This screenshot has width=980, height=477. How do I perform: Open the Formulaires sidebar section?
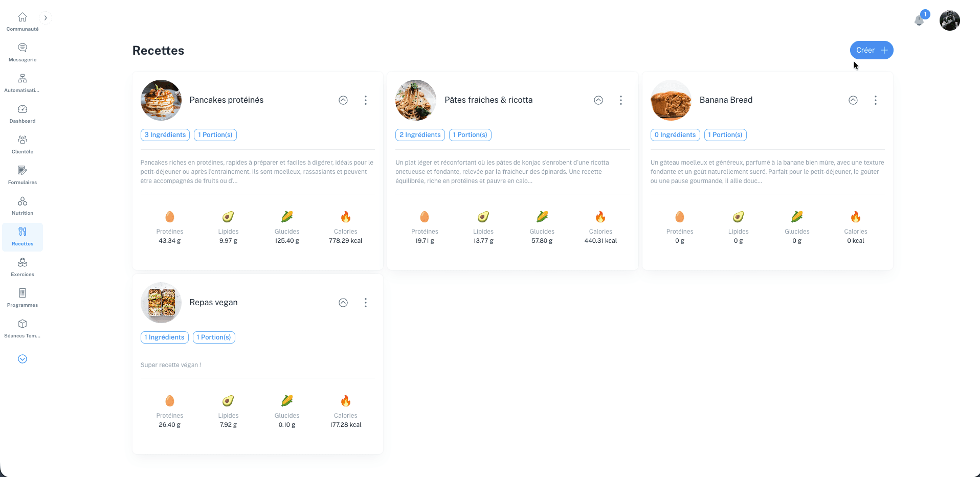pyautogui.click(x=23, y=175)
